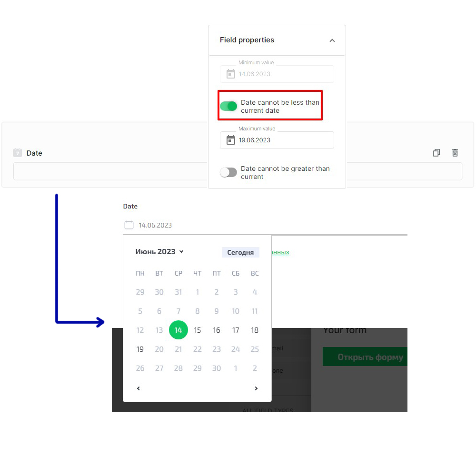Click disabled day 20 in calendar
This screenshot has width=476, height=476.
pyautogui.click(x=159, y=349)
